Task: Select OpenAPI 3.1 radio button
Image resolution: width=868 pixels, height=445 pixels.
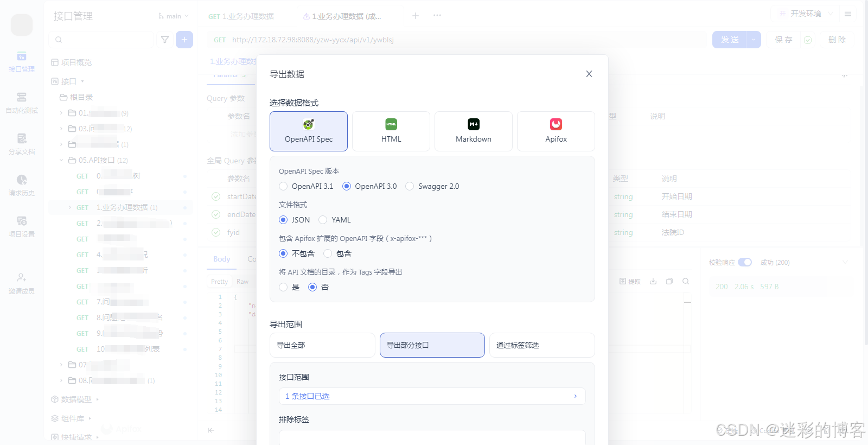Action: 283,186
